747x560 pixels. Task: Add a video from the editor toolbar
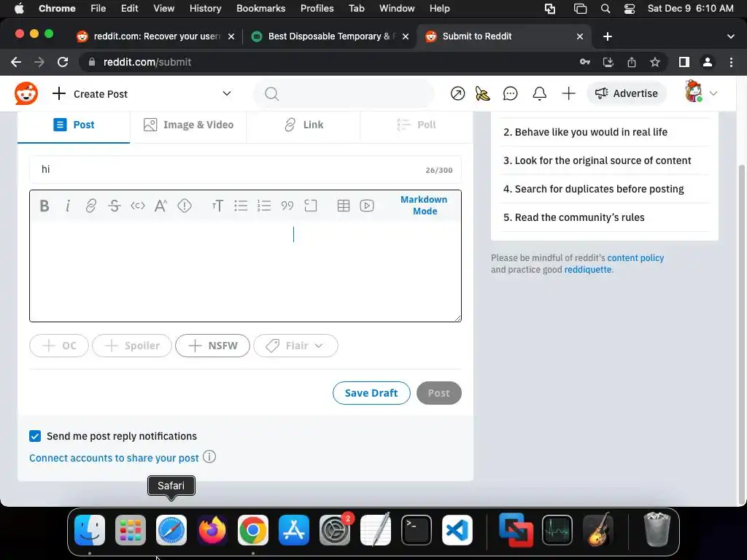click(367, 206)
